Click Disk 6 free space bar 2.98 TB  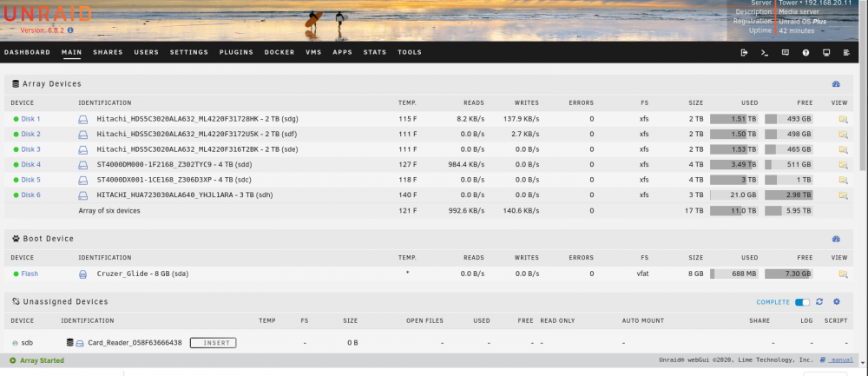click(x=789, y=195)
